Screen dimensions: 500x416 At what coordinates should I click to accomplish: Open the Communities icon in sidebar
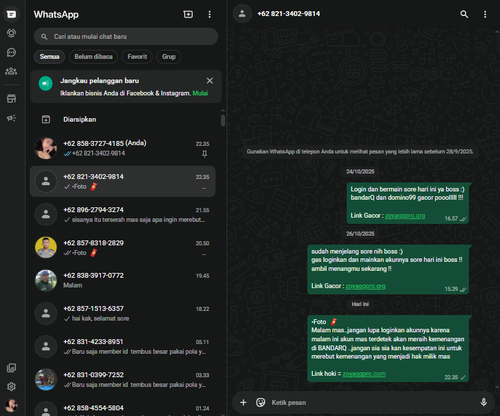pos(11,71)
